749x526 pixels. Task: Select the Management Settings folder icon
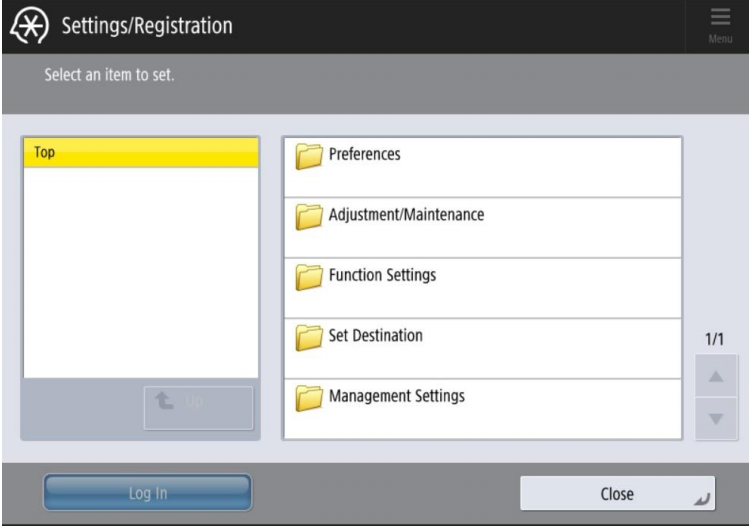click(x=311, y=398)
